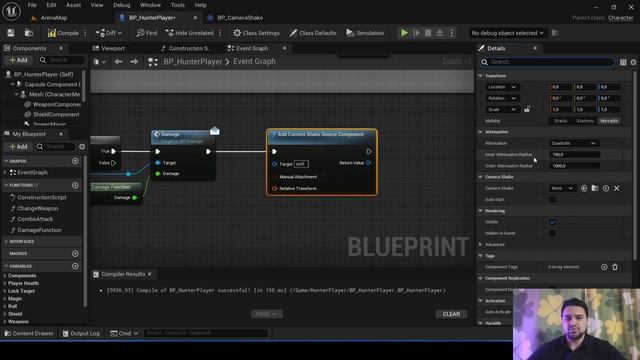The width and height of the screenshot is (640, 360).
Task: Toggle the Hidden in Game checkbox
Action: click(x=552, y=233)
